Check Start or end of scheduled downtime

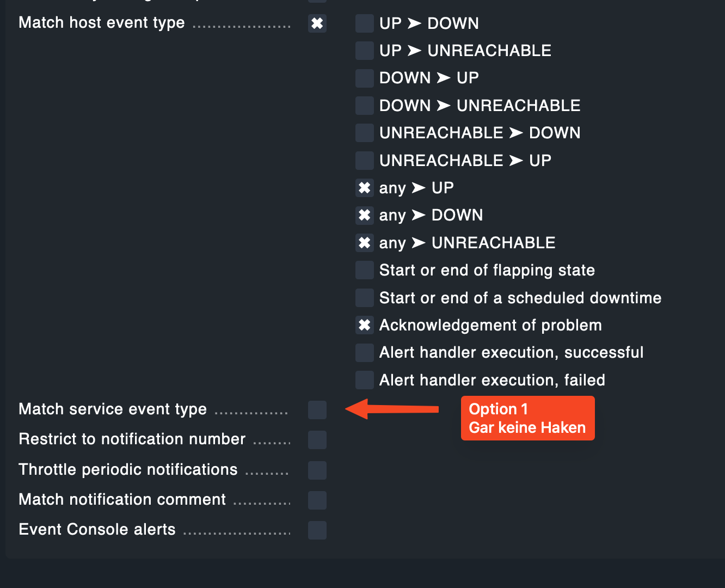tap(364, 298)
